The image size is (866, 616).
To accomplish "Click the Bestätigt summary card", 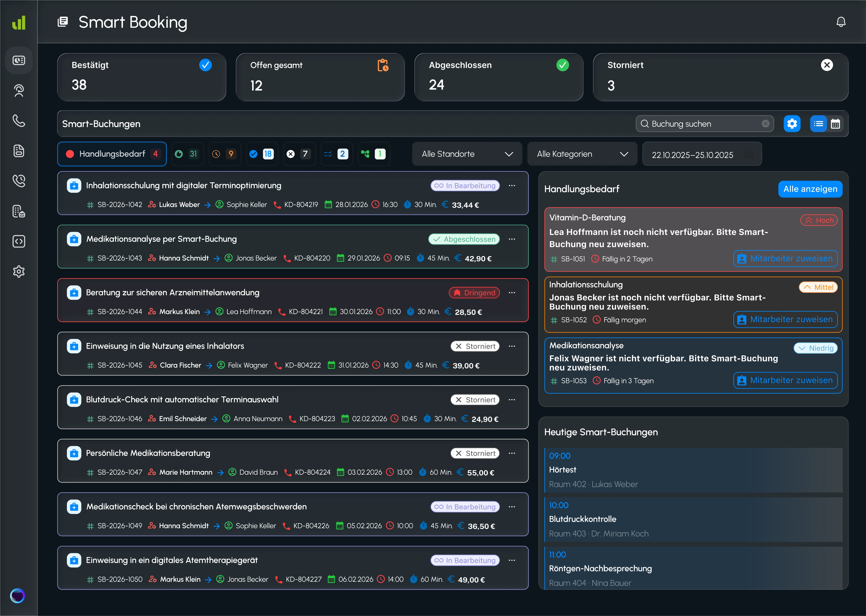I will tap(142, 77).
